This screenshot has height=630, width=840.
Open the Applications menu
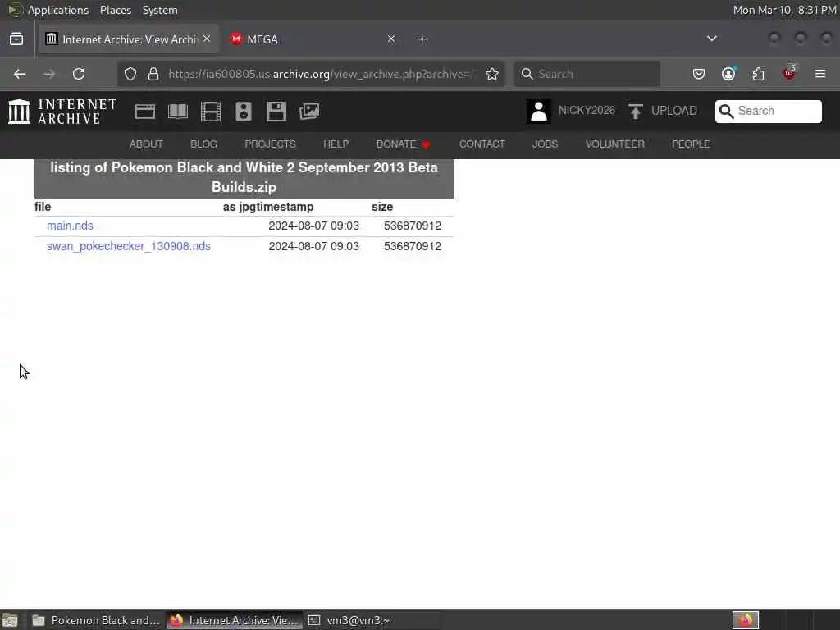point(58,10)
